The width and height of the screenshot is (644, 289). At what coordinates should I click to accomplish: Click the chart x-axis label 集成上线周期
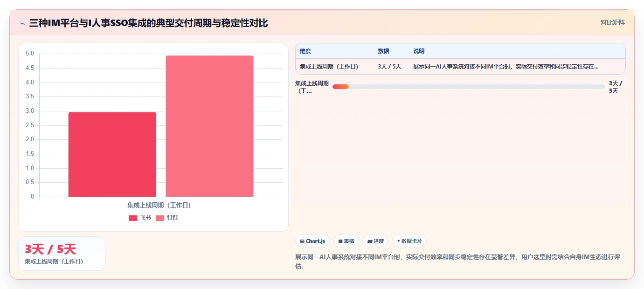tap(159, 205)
